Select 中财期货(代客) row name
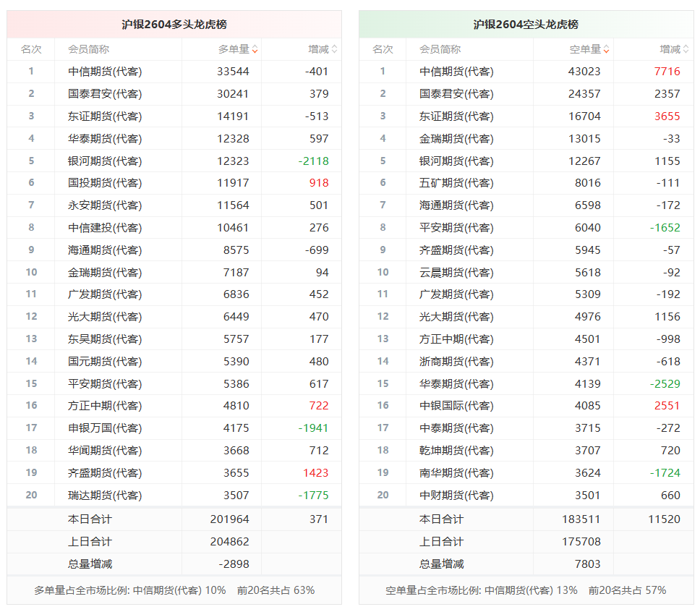The width and height of the screenshot is (700, 612). 456,495
